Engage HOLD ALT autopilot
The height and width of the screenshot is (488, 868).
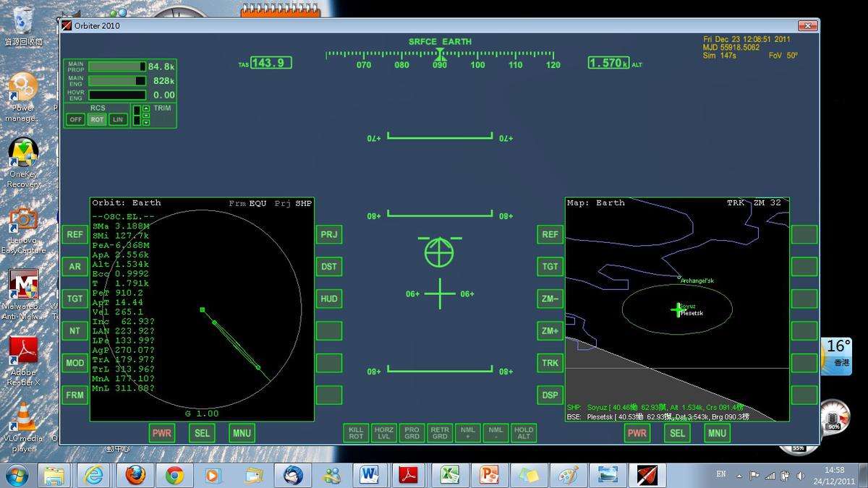523,433
